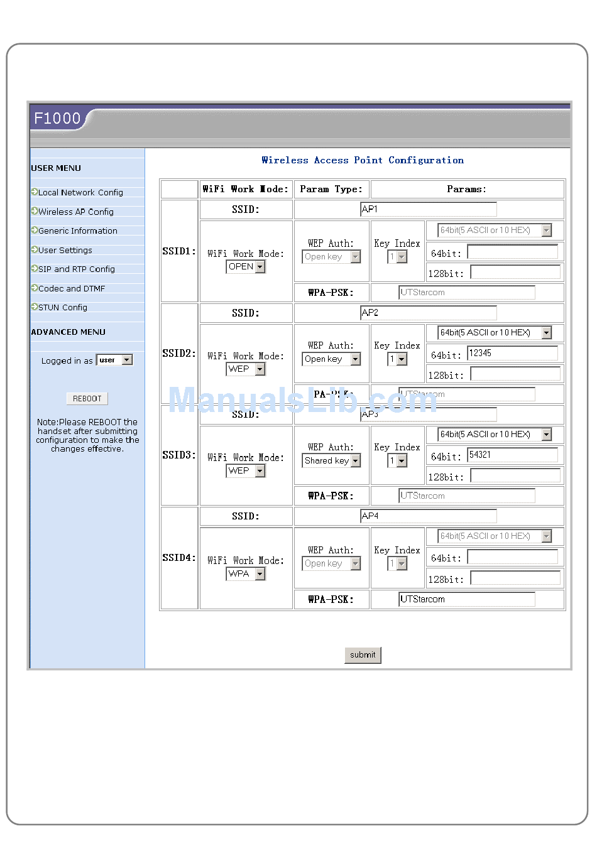This screenshot has width=597, height=868.
Task: Click ADVANCED MENU heading
Action: (x=68, y=332)
